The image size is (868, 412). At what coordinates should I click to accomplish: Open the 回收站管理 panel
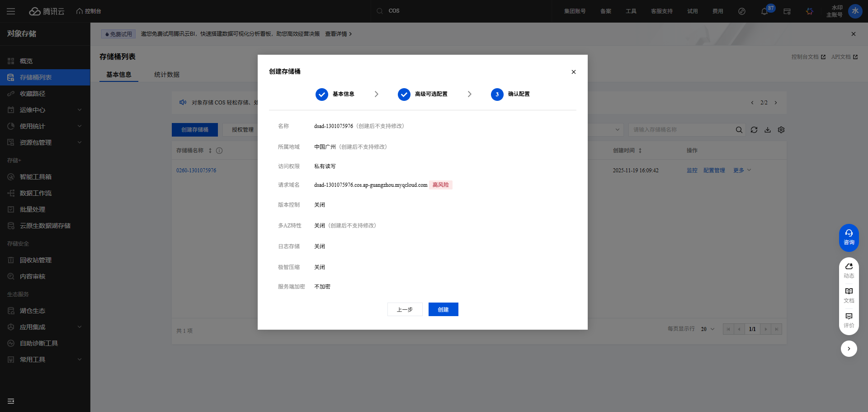35,260
